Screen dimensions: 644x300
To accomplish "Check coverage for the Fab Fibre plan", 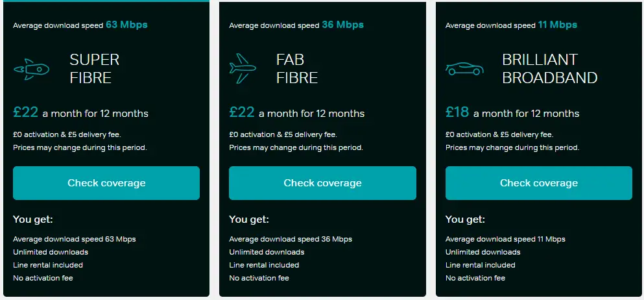I will [x=322, y=183].
